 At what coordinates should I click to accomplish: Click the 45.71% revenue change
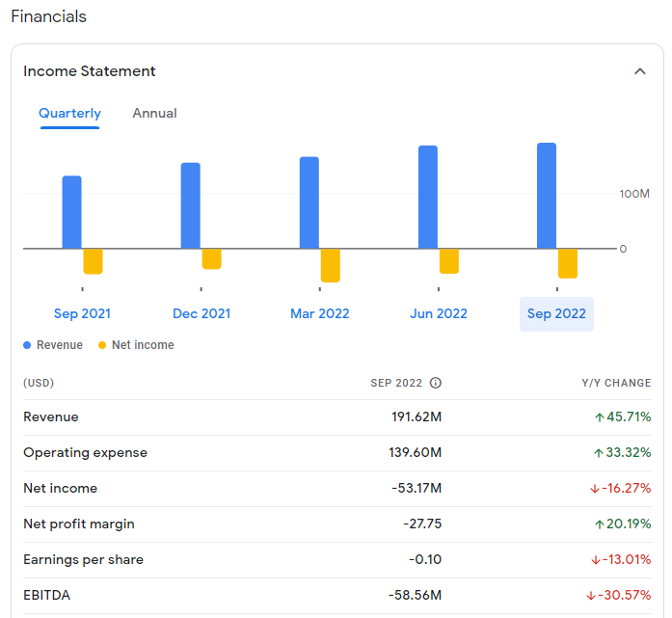tap(623, 417)
